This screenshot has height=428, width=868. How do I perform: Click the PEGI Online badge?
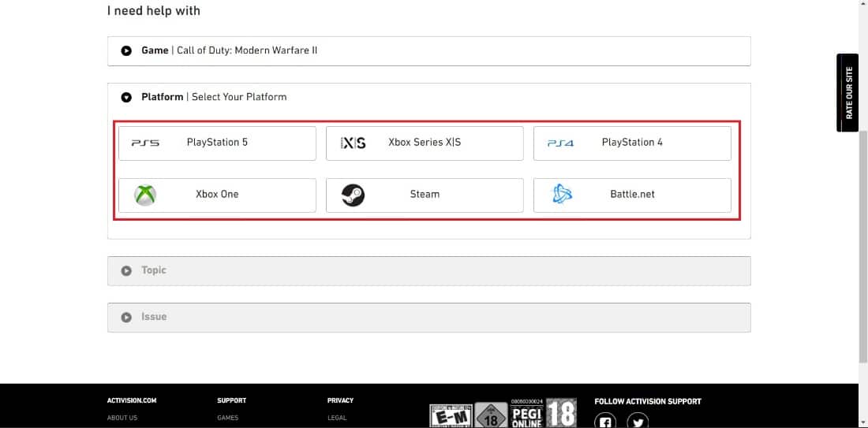click(x=526, y=413)
